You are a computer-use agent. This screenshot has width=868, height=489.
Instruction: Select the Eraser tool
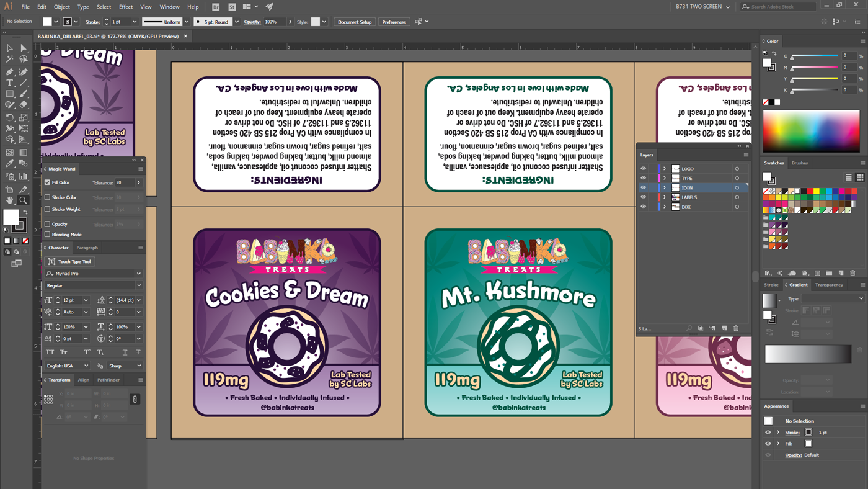pyautogui.click(x=24, y=105)
